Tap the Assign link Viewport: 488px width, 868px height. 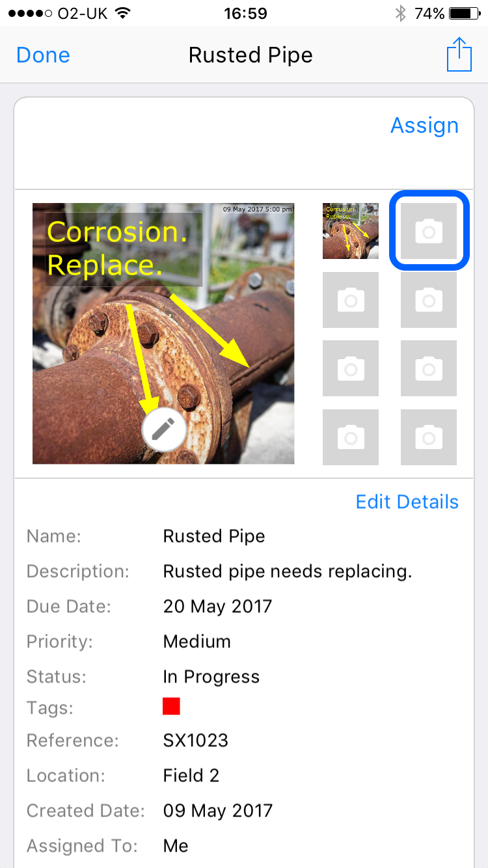tap(424, 126)
